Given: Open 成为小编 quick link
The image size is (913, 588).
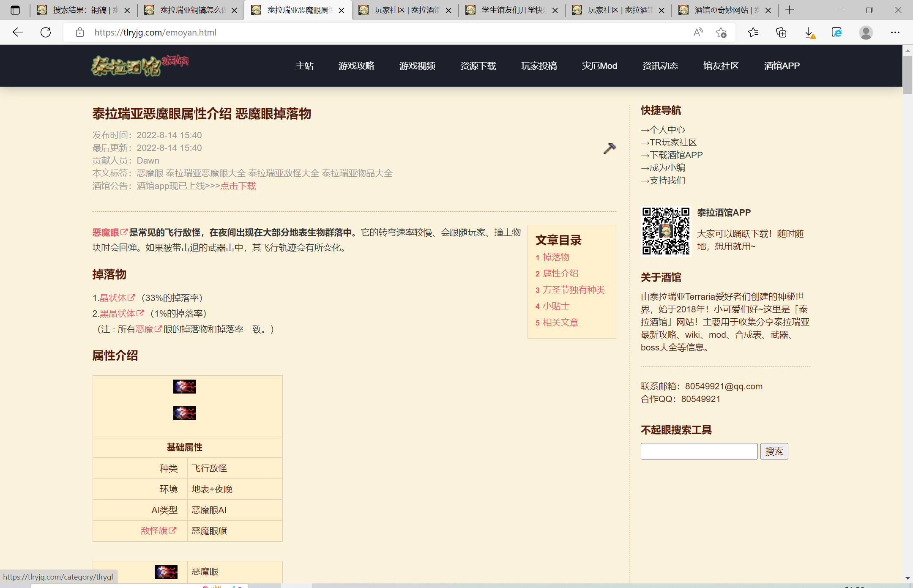Looking at the screenshot, I should point(663,167).
